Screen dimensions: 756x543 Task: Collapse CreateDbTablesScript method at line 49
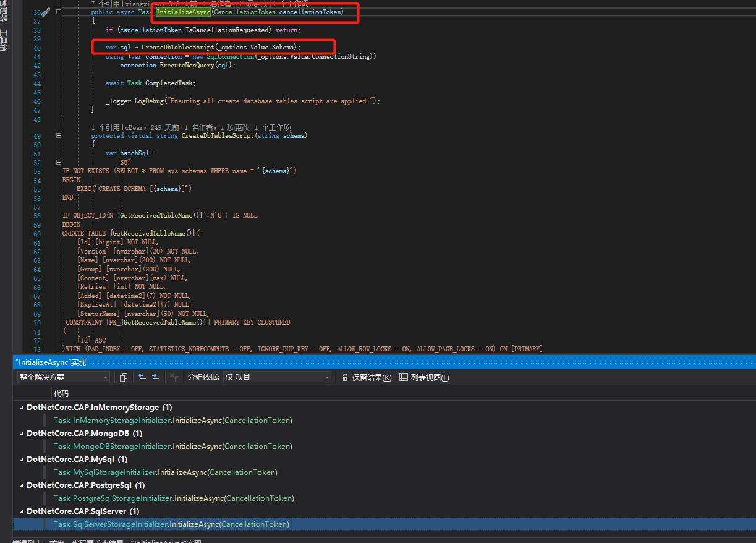pyautogui.click(x=59, y=135)
